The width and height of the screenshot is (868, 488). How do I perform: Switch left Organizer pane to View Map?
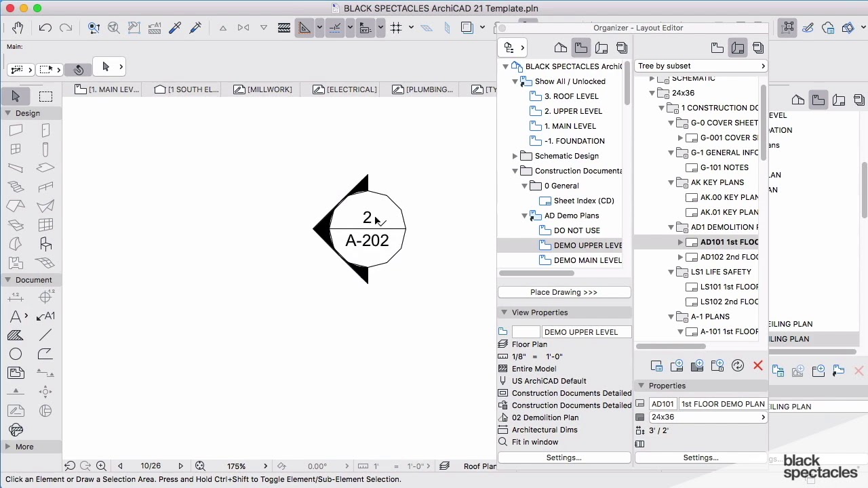581,47
